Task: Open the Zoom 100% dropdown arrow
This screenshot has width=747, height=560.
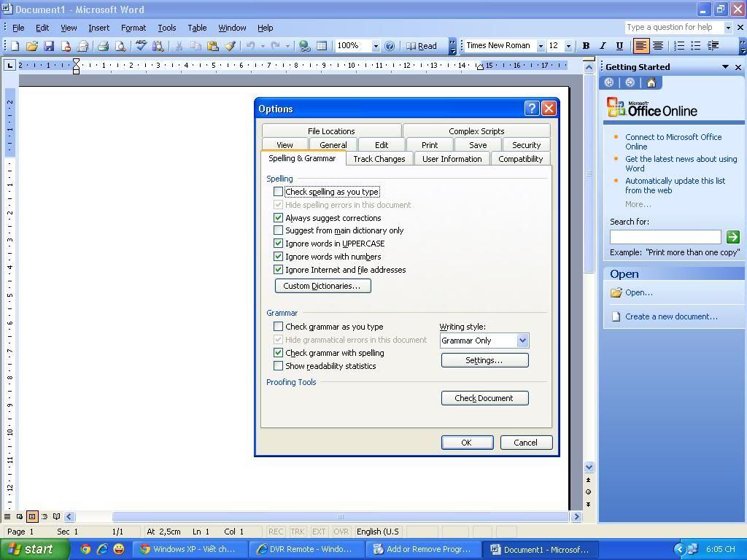Action: [x=376, y=46]
